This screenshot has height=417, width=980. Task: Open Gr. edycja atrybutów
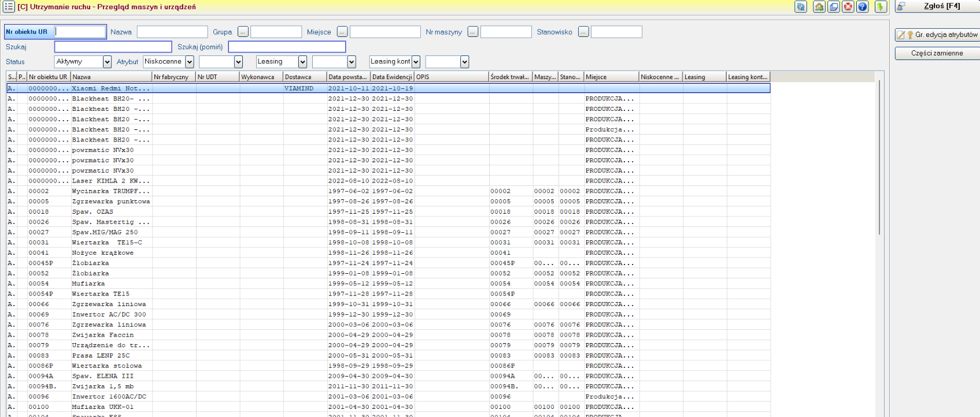[x=937, y=35]
